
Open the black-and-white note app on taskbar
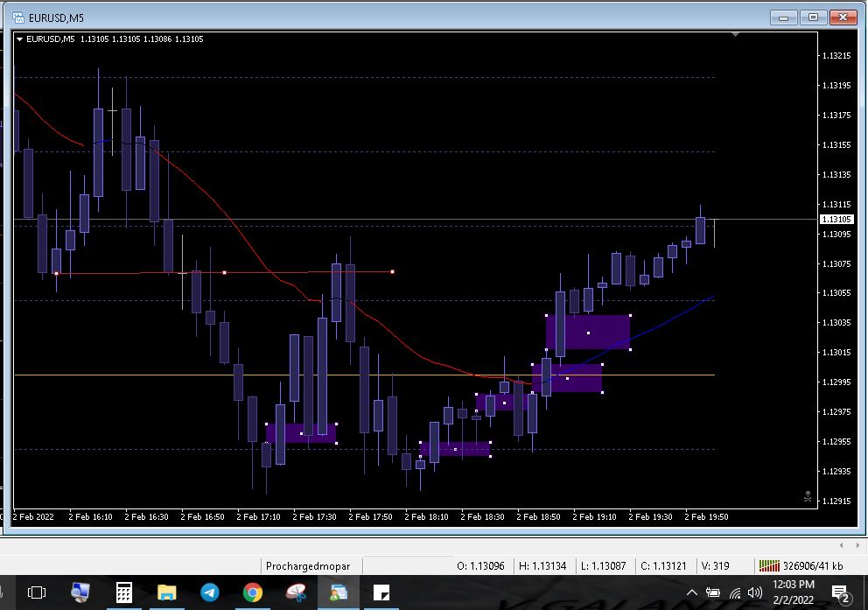point(381,592)
